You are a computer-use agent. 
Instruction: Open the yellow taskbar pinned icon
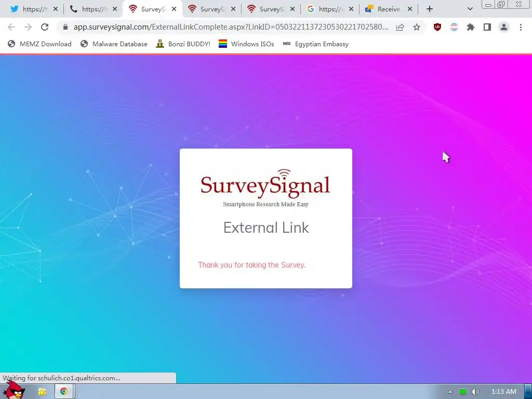click(42, 392)
